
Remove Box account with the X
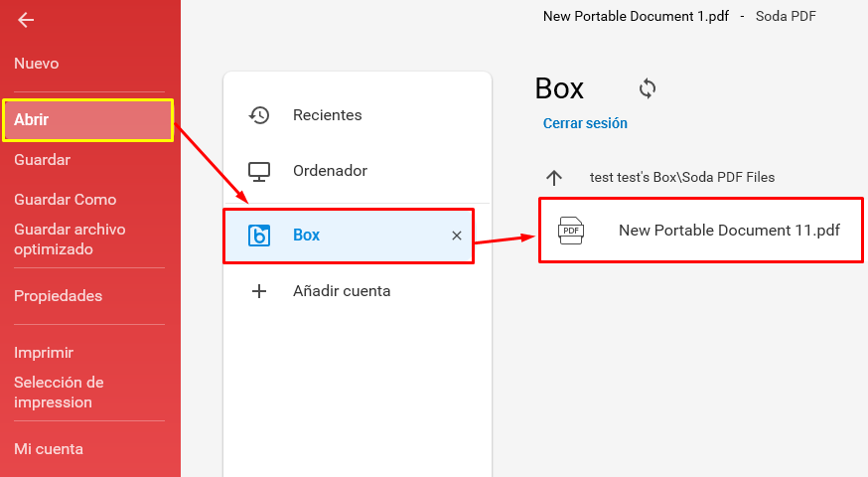pyautogui.click(x=457, y=236)
